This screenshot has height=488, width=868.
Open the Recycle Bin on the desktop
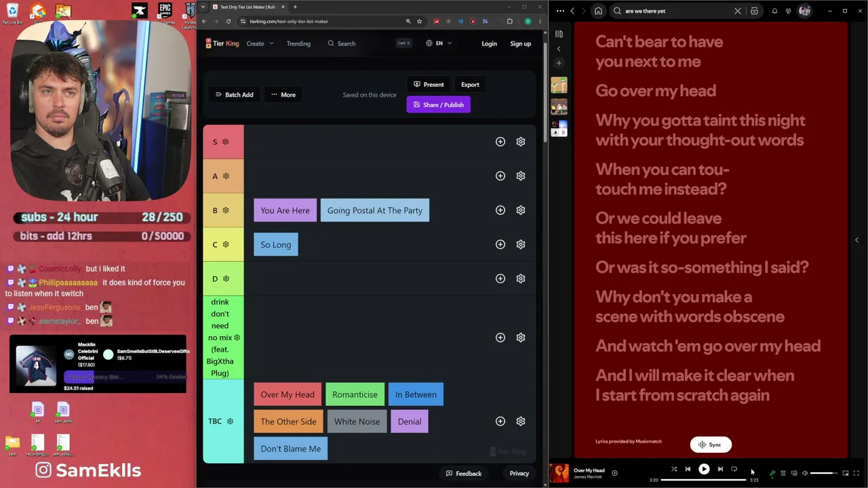(12, 13)
